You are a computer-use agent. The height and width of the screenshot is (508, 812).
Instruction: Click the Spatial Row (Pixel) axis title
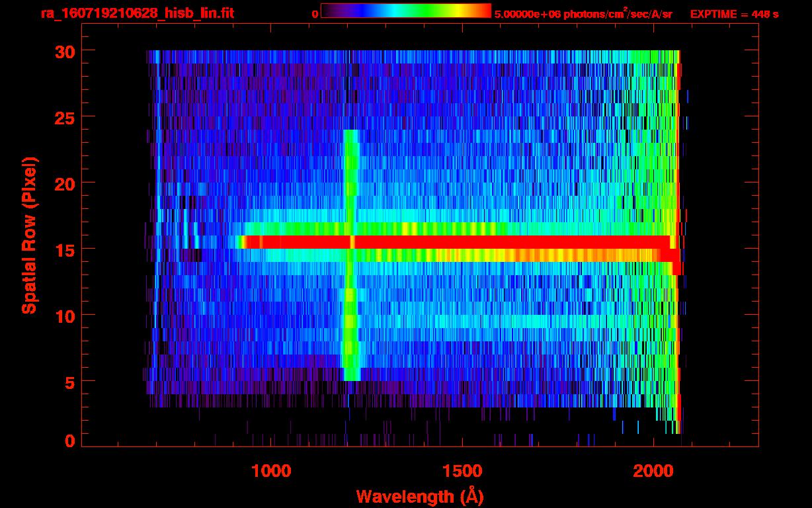pos(29,235)
